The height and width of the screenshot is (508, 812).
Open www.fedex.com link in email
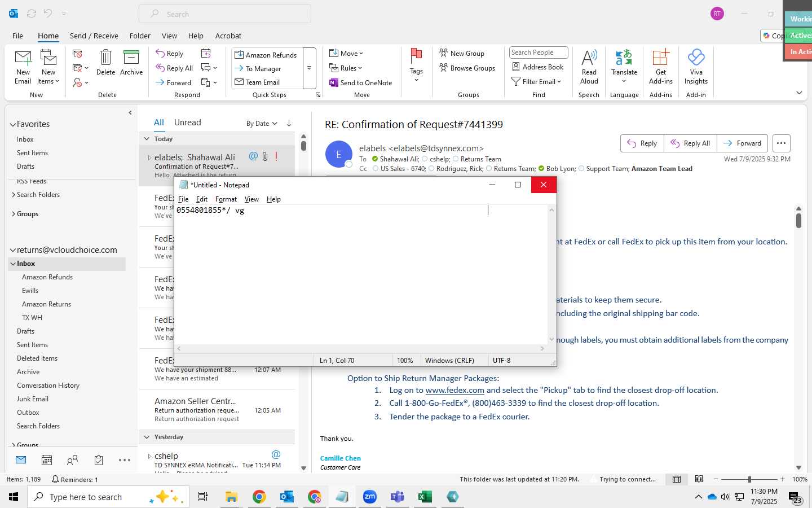pos(454,390)
